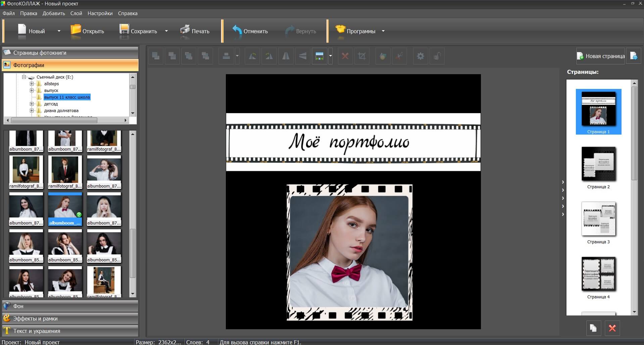
Task: Click the folder tree horizontal scrollbar
Action: coord(66,120)
